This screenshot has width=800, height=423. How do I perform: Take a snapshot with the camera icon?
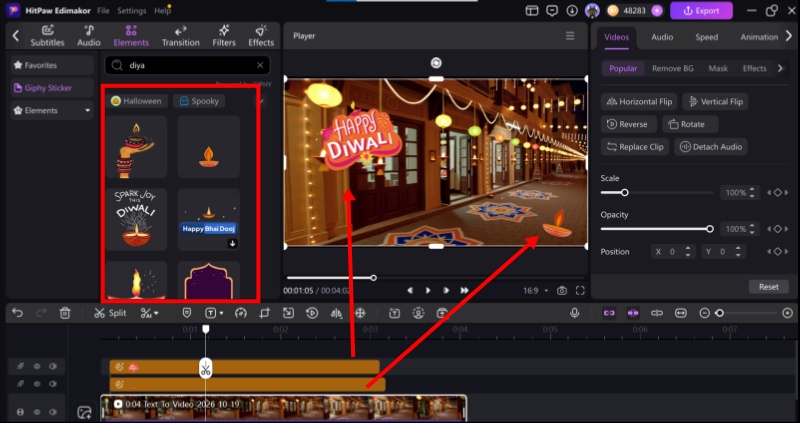(x=562, y=290)
